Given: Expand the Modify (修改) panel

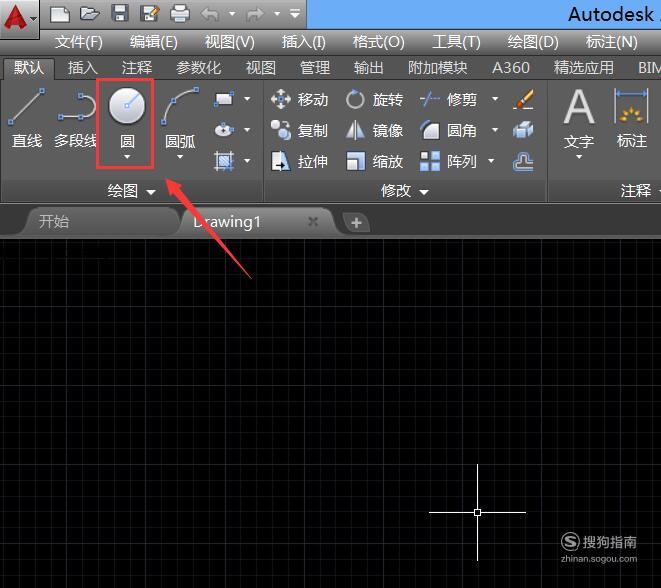Looking at the screenshot, I should [x=405, y=191].
